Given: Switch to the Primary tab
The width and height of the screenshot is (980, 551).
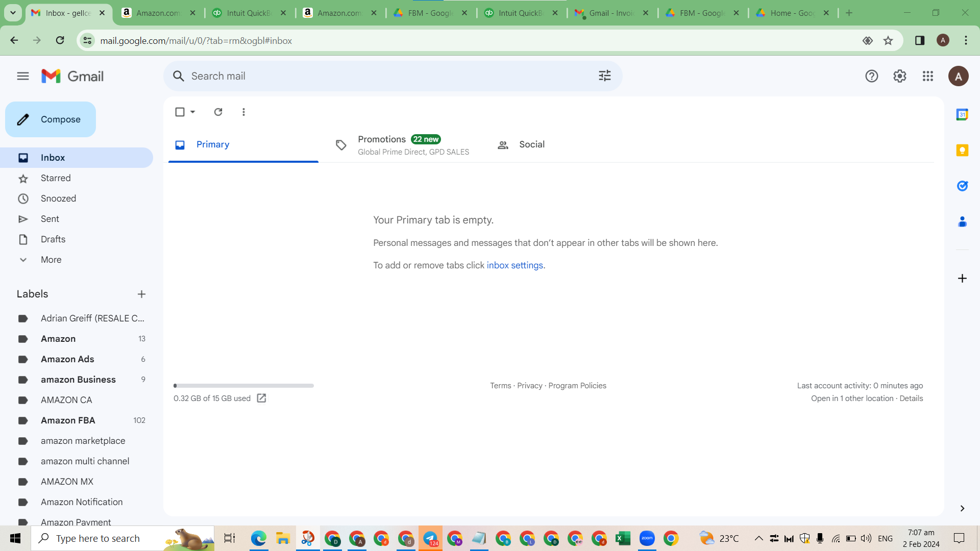Looking at the screenshot, I should coord(243,144).
